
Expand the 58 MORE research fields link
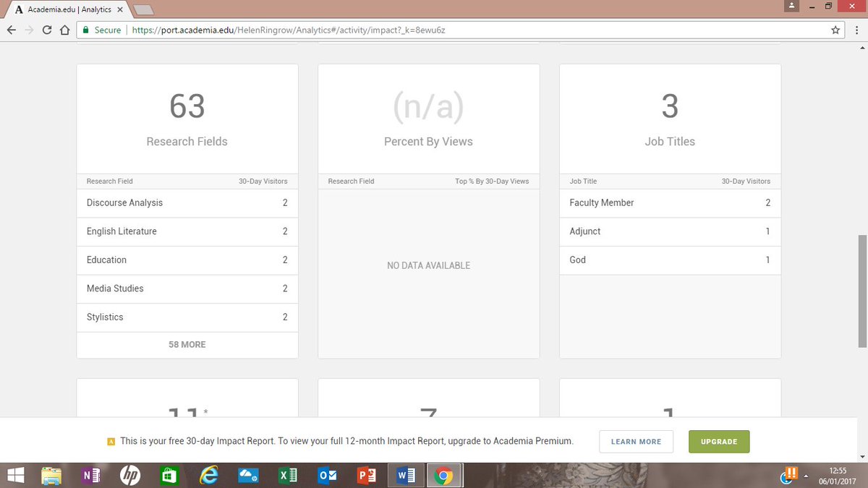pyautogui.click(x=187, y=345)
